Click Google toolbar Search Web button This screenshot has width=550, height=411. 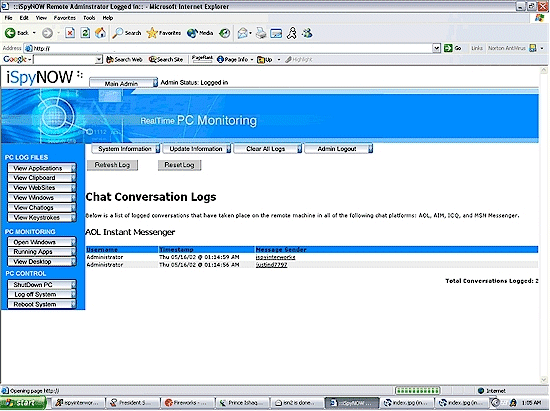tap(125, 60)
